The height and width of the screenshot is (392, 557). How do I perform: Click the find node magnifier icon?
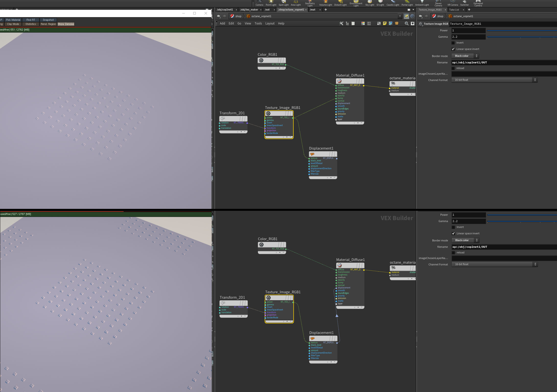click(x=406, y=24)
